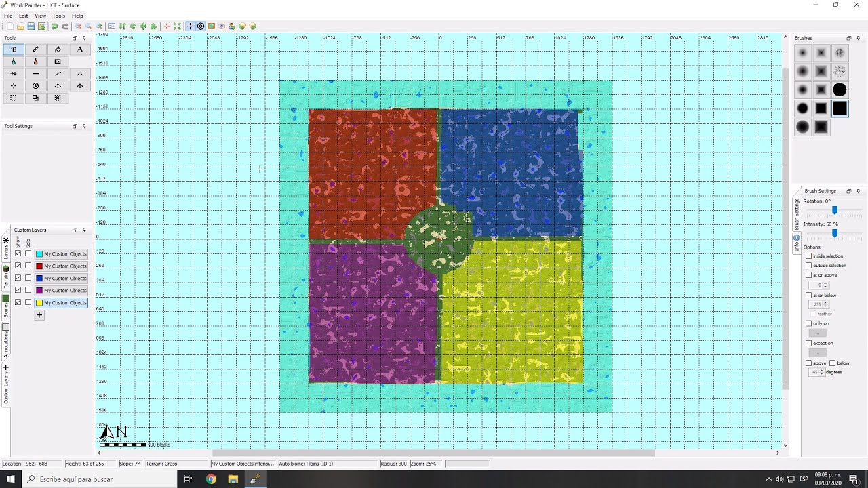The image size is (868, 488).
Task: Select the purple My Custom Objects layer button
Action: [x=62, y=290]
